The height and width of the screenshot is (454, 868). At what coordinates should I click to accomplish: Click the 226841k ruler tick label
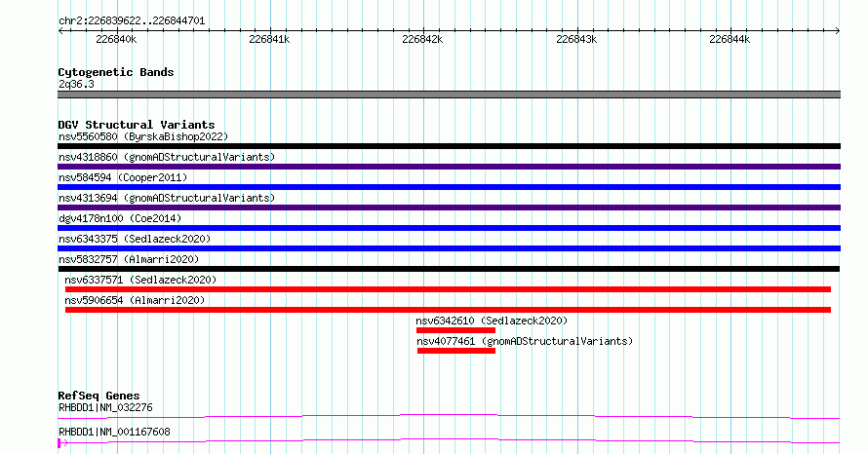pos(269,39)
